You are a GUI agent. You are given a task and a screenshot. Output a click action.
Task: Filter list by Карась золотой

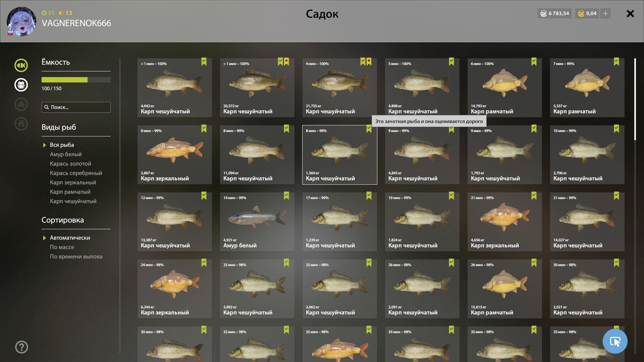[x=70, y=164]
